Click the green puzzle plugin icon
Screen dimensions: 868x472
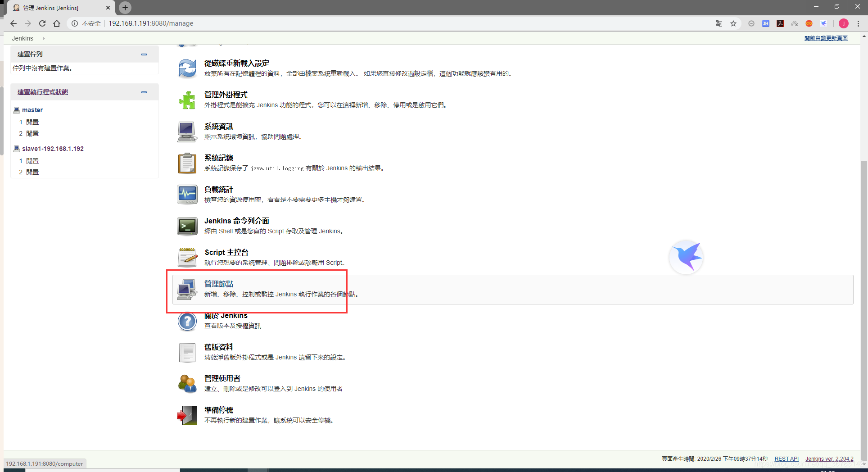click(187, 100)
